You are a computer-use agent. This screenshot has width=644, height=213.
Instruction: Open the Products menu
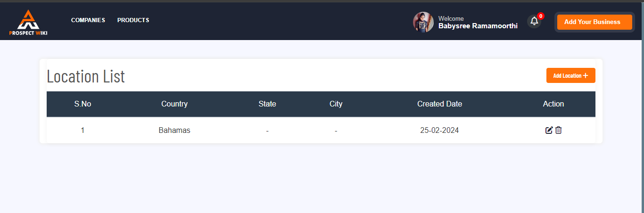pos(133,20)
